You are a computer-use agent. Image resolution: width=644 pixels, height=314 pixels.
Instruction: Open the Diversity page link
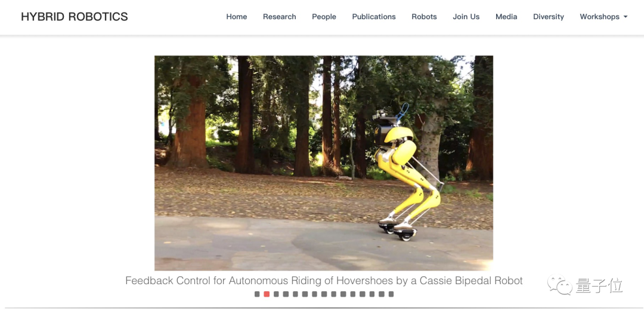[x=549, y=17]
